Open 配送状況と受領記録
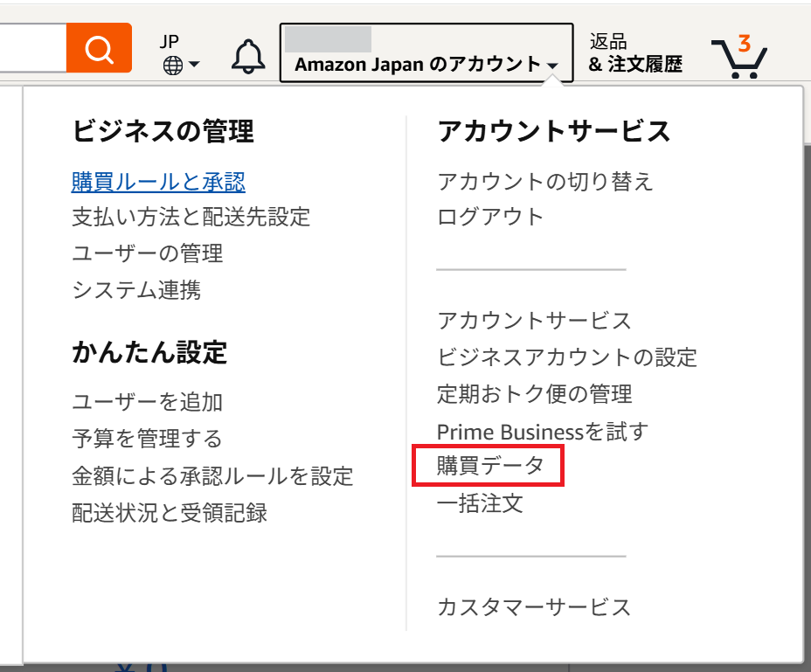The image size is (811, 672). click(170, 513)
